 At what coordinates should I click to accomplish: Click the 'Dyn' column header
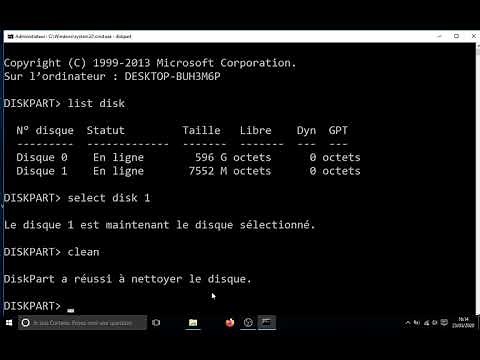coord(306,130)
